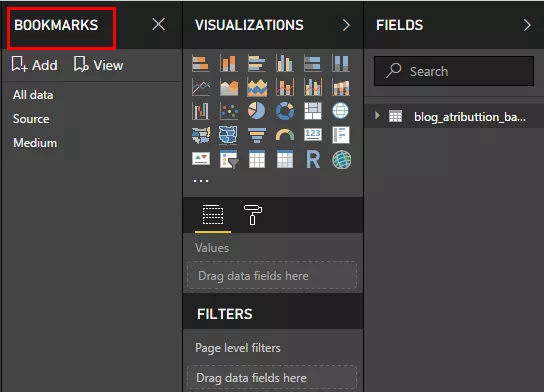Select the Multi-row card visual
This screenshot has width=544, height=392.
coord(341,135)
